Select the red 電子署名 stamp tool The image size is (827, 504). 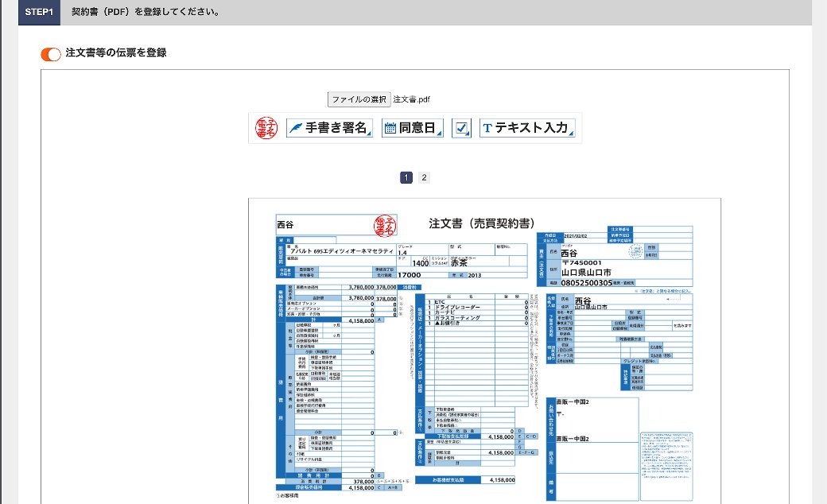coord(266,128)
